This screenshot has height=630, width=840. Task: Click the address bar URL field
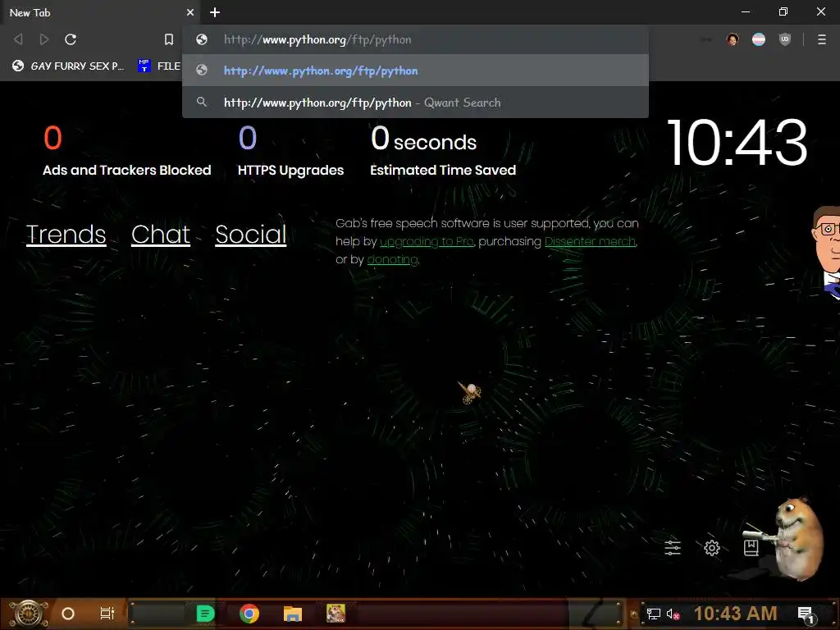coord(415,39)
